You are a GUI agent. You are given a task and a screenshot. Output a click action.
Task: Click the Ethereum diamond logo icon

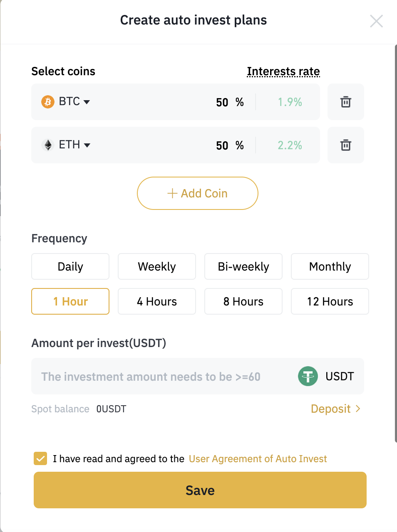(x=48, y=145)
